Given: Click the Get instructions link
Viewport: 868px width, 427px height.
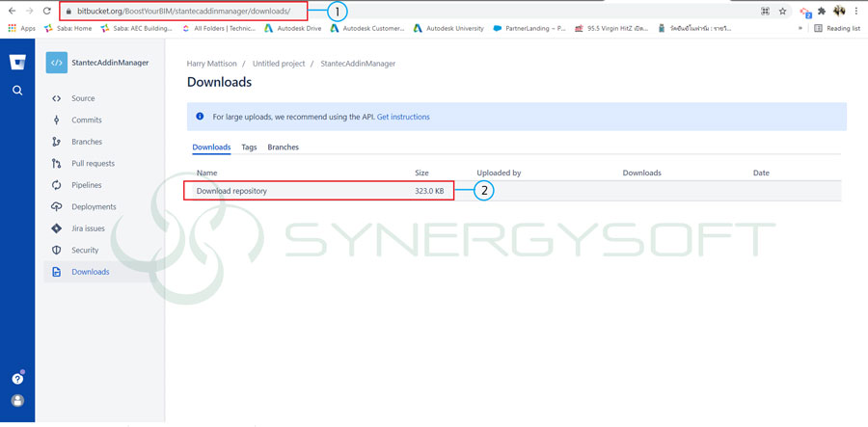Looking at the screenshot, I should tap(403, 117).
